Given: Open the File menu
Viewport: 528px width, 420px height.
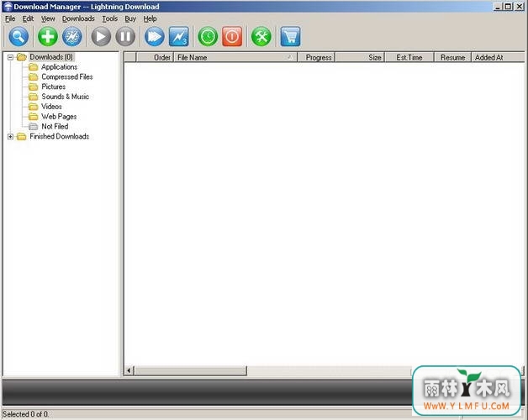Looking at the screenshot, I should coord(10,18).
